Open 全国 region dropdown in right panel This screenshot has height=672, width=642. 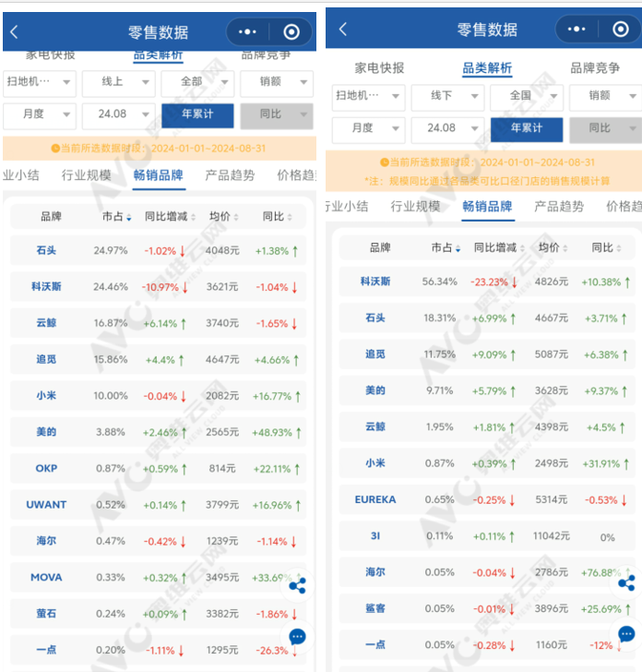click(x=527, y=96)
